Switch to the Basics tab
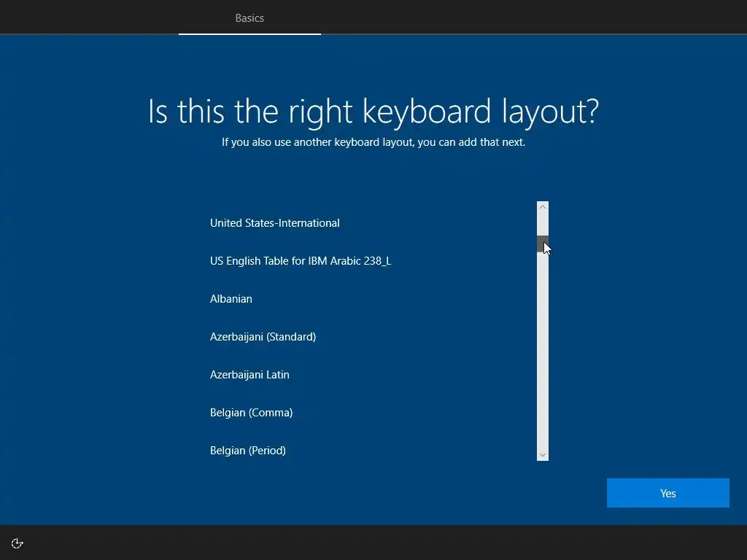The height and width of the screenshot is (560, 747). (x=249, y=18)
